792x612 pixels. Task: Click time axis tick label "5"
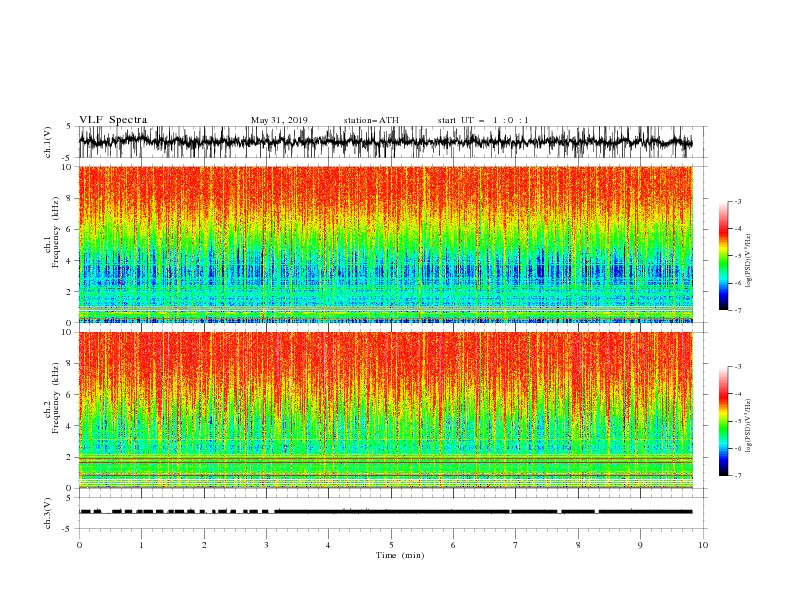click(x=391, y=545)
